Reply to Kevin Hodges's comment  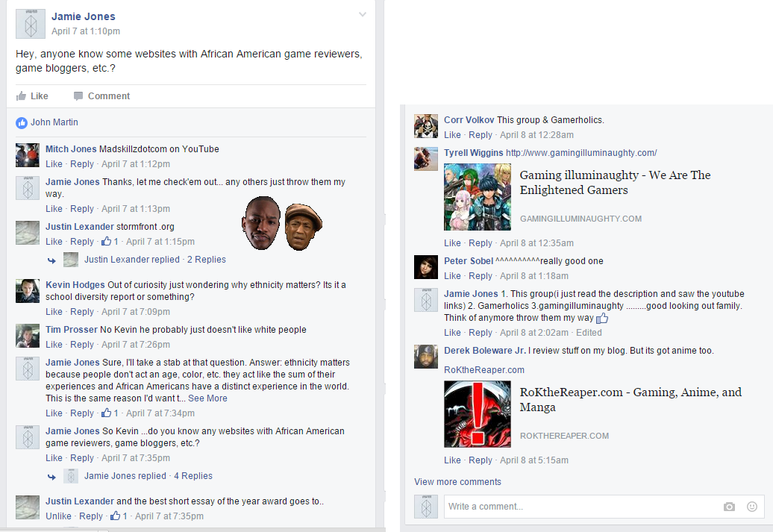(82, 312)
